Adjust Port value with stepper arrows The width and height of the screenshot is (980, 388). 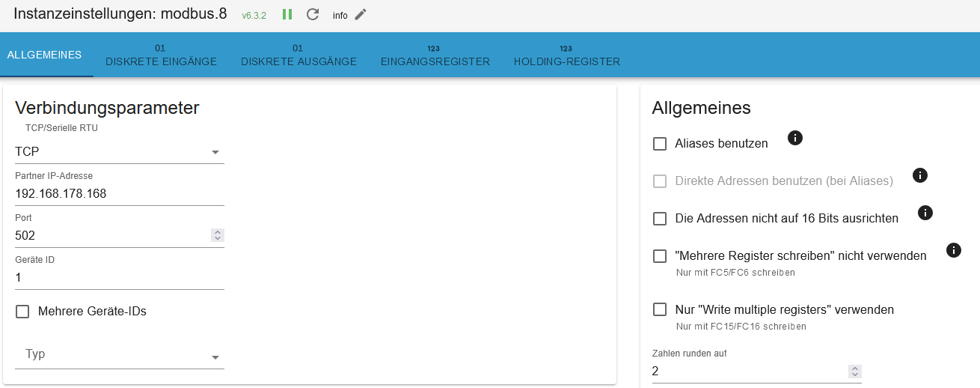pyautogui.click(x=218, y=235)
